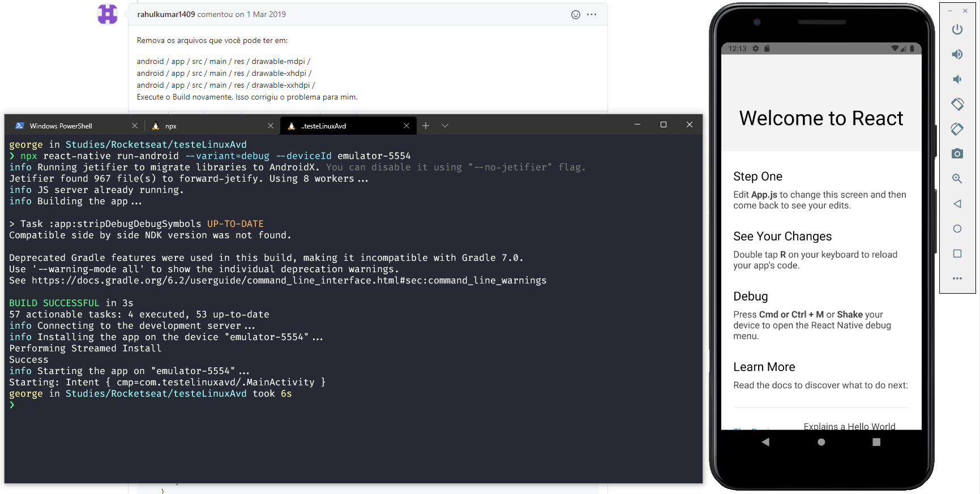Click Learn More heading in app

764,367
